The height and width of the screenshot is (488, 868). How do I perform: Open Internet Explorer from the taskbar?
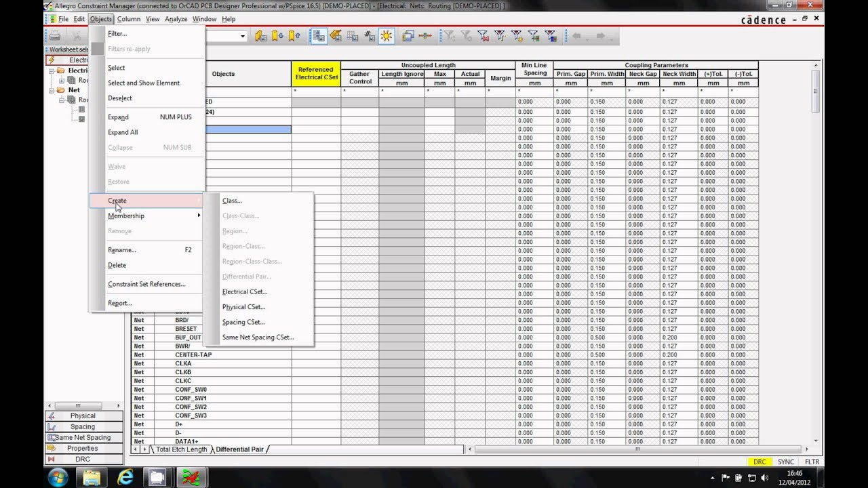pos(125,477)
